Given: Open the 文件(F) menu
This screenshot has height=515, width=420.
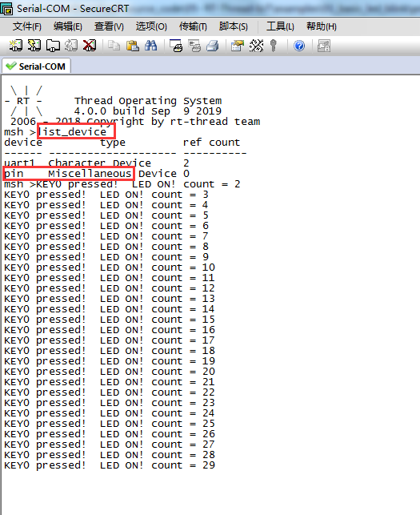Looking at the screenshot, I should tap(27, 26).
